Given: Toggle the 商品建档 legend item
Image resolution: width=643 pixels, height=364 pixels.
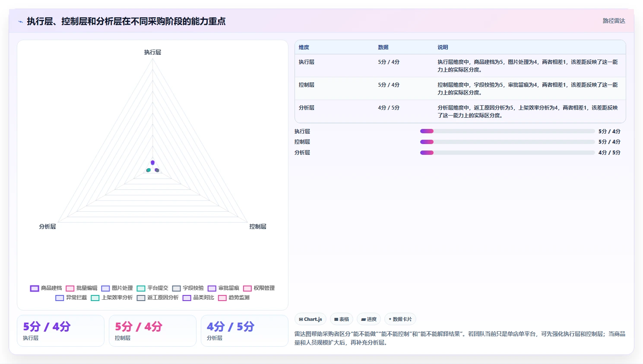Looking at the screenshot, I should pyautogui.click(x=46, y=288).
